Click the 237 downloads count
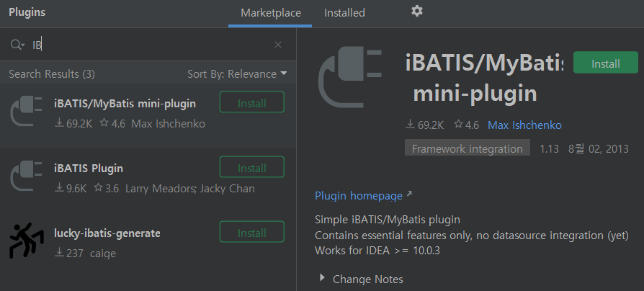 [x=69, y=254]
